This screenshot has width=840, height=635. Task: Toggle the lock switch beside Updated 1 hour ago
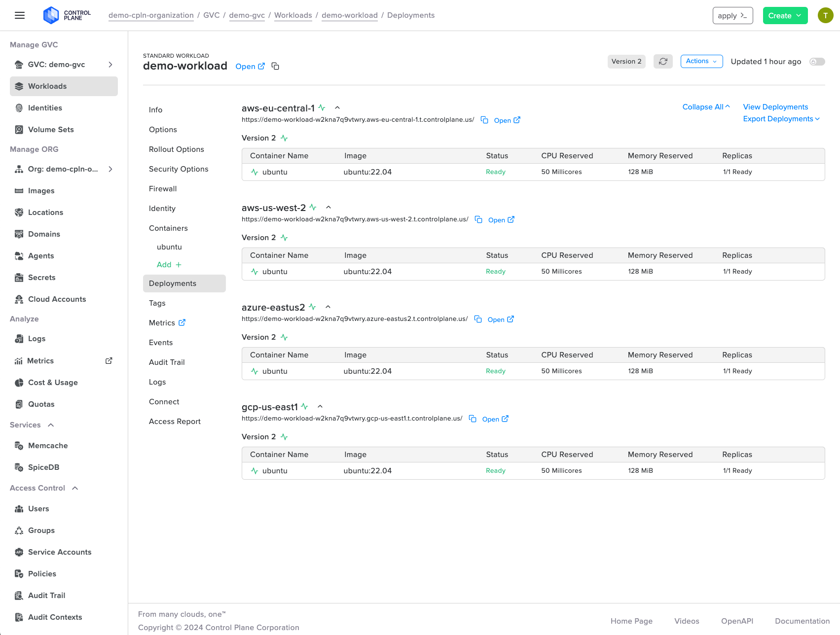pyautogui.click(x=817, y=61)
